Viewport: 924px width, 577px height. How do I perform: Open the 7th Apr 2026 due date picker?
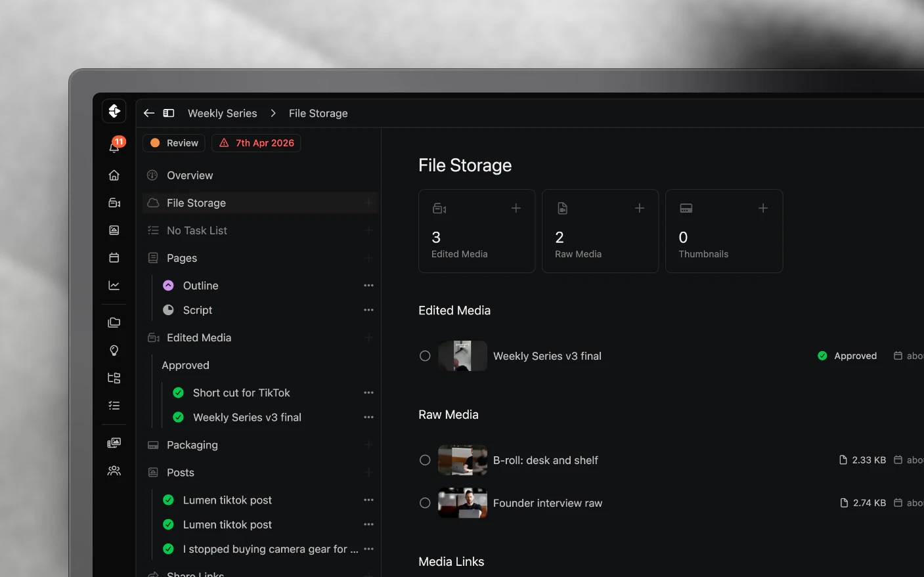(256, 143)
